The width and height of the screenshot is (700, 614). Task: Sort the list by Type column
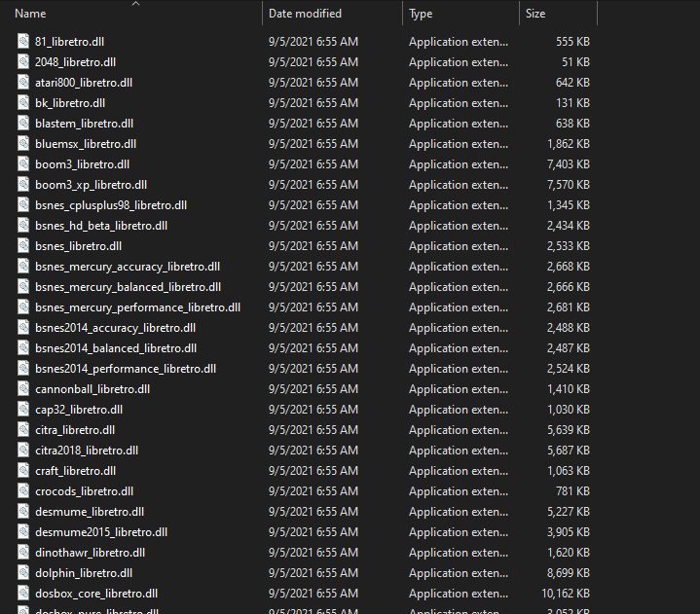coord(421,14)
